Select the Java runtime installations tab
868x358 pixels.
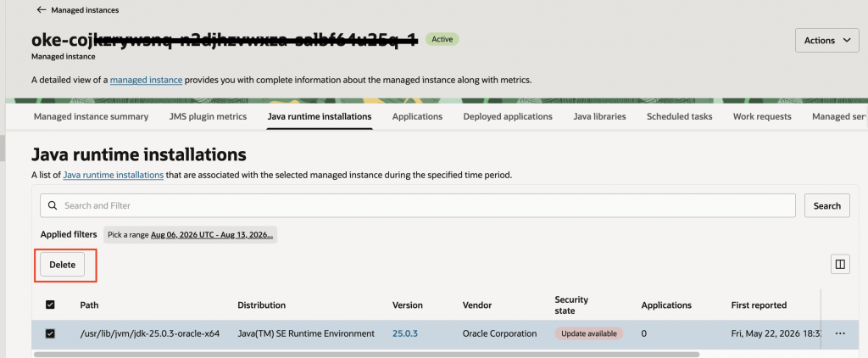click(x=320, y=117)
